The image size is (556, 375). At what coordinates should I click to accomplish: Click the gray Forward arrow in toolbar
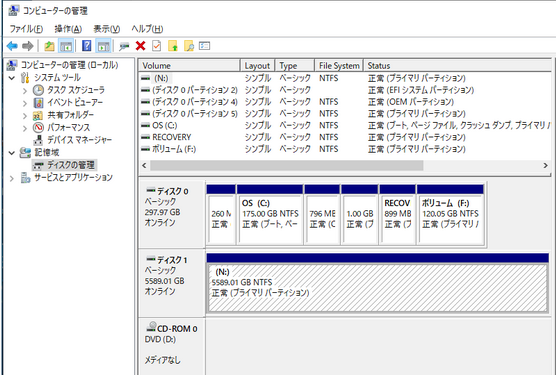(28, 46)
